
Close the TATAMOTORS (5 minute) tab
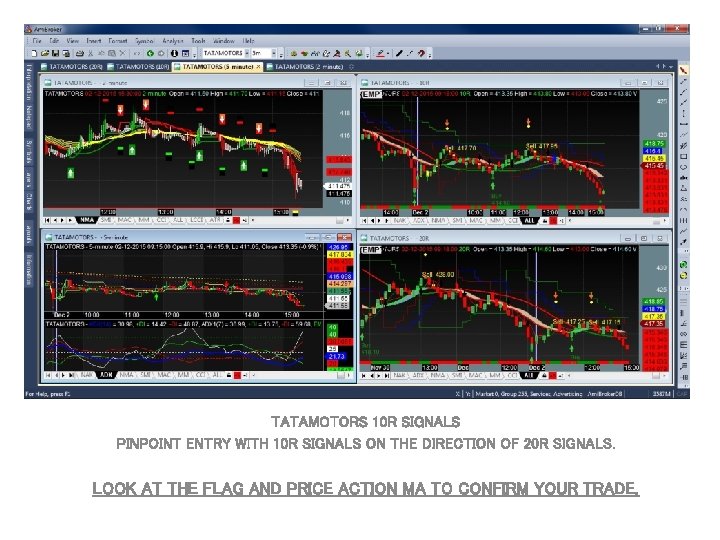pos(258,67)
